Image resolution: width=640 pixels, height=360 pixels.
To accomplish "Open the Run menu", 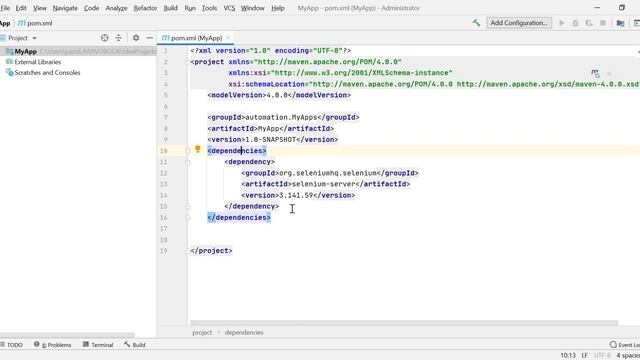I will 190,8.
